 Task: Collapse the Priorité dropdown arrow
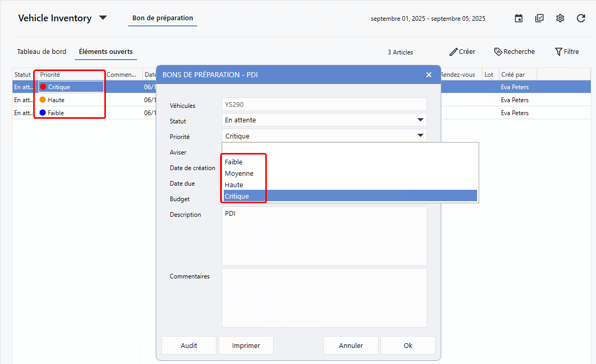(x=420, y=136)
